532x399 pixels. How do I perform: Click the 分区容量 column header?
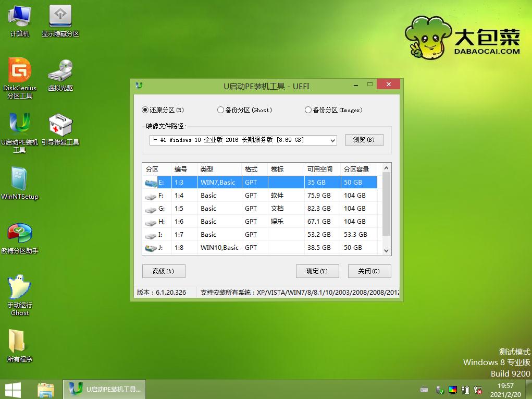tap(359, 169)
